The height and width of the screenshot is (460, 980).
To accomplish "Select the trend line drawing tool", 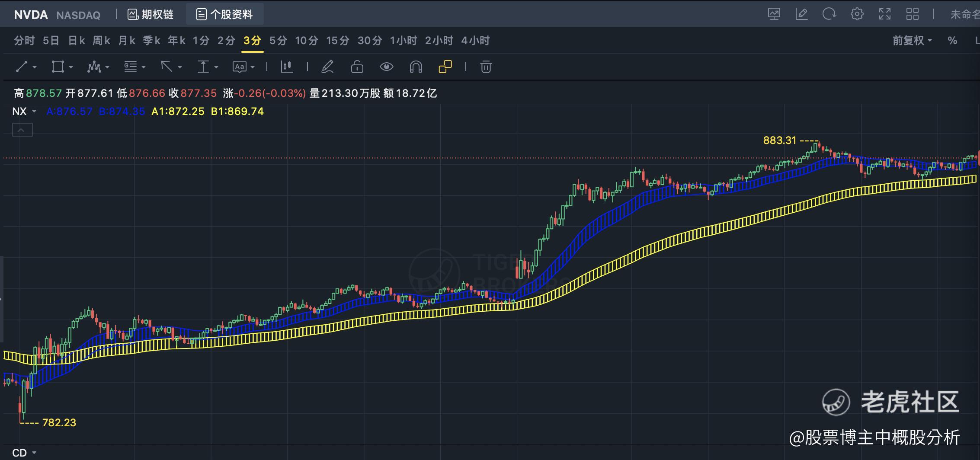I will pyautogui.click(x=22, y=67).
